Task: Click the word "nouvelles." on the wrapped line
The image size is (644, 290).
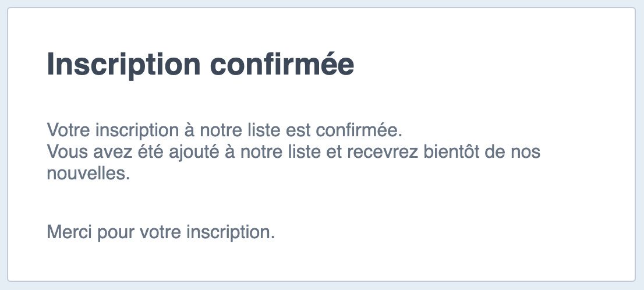Action: [89, 173]
